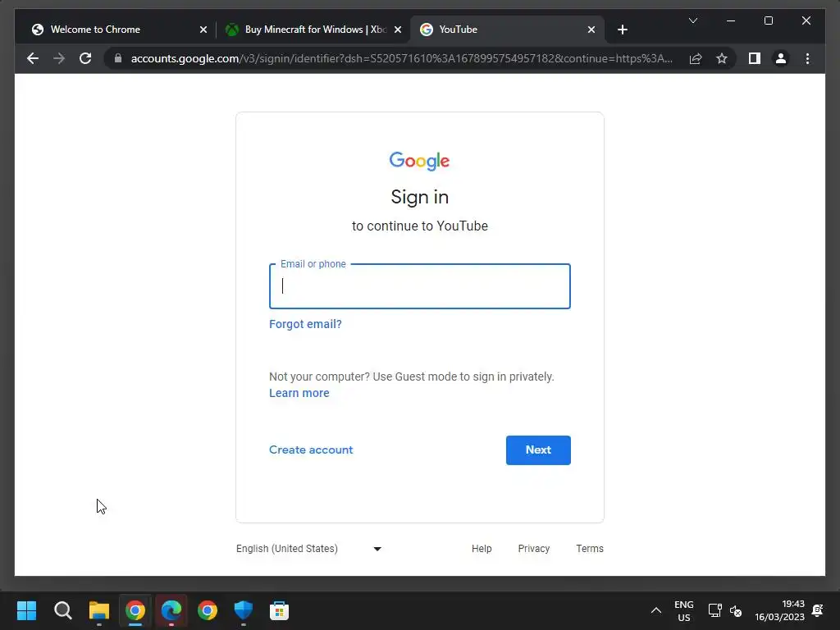Share this page using the share icon
The image size is (840, 630).
[x=696, y=58]
